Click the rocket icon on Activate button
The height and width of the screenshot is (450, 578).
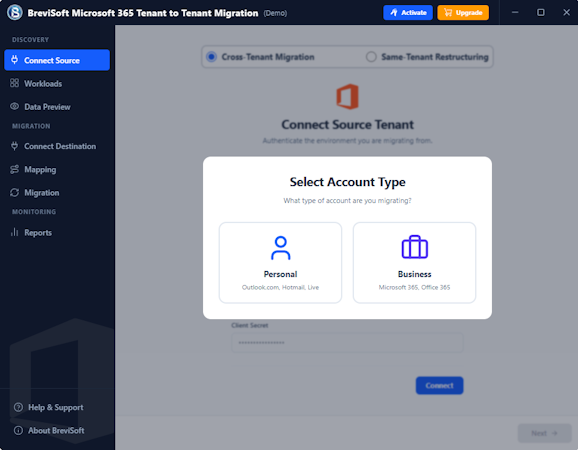click(394, 13)
